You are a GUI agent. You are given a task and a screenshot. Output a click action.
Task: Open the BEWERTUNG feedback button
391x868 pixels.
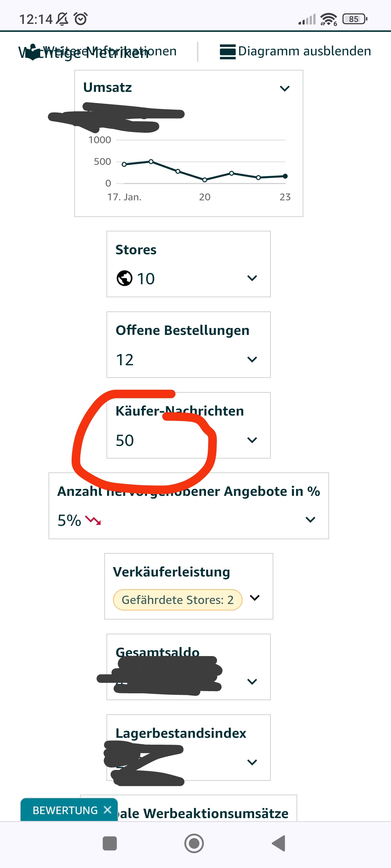(65, 810)
